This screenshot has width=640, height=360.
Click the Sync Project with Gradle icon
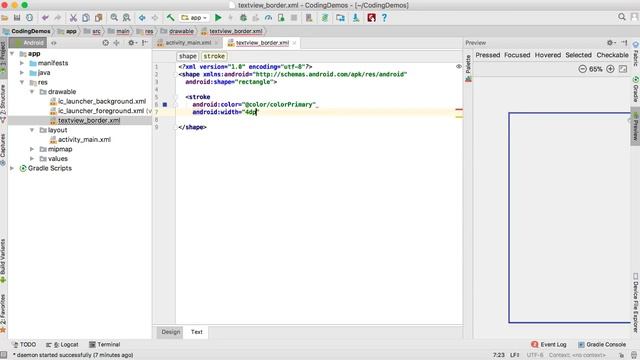coord(325,18)
